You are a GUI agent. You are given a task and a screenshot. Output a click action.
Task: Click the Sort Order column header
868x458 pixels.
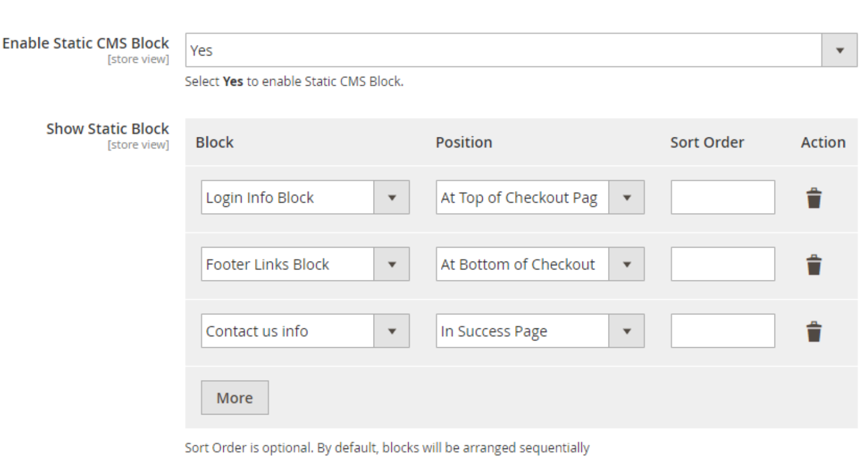tap(707, 142)
